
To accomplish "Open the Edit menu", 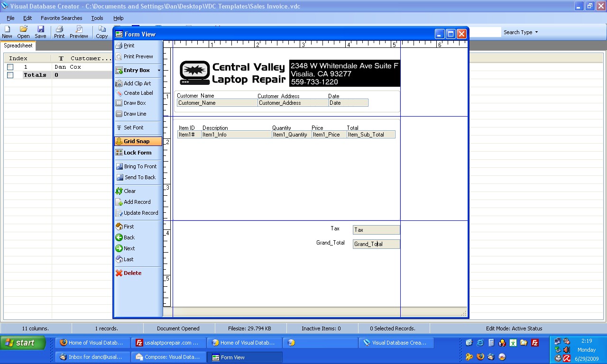I will click(28, 18).
